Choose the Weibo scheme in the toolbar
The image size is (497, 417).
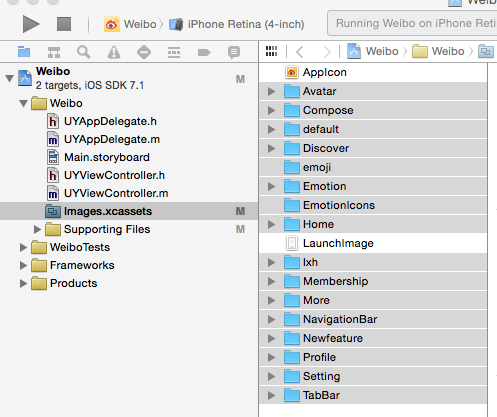(130, 24)
